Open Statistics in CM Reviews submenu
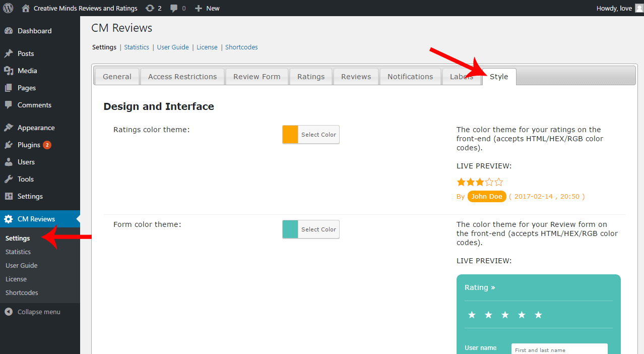The image size is (644, 354). (18, 252)
